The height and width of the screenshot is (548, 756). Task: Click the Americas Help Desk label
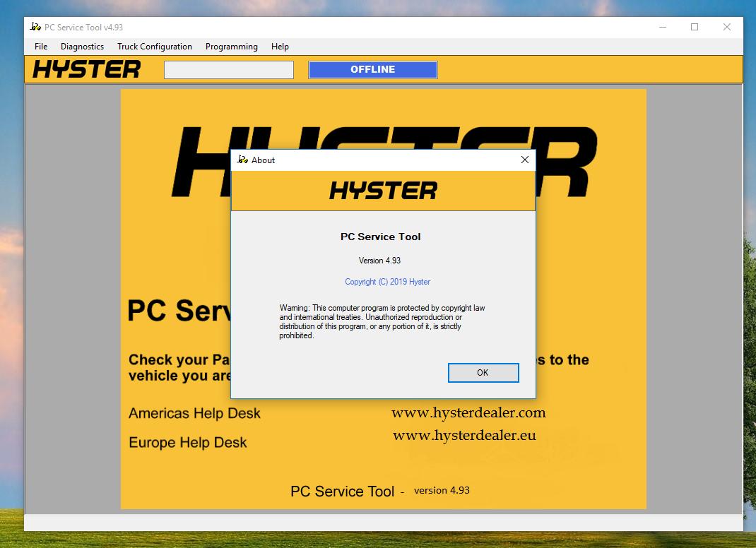coord(195,413)
